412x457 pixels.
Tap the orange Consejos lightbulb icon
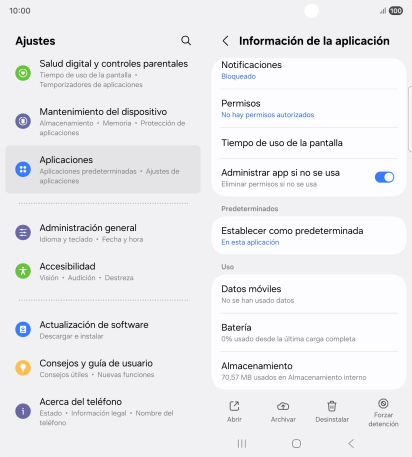23,368
